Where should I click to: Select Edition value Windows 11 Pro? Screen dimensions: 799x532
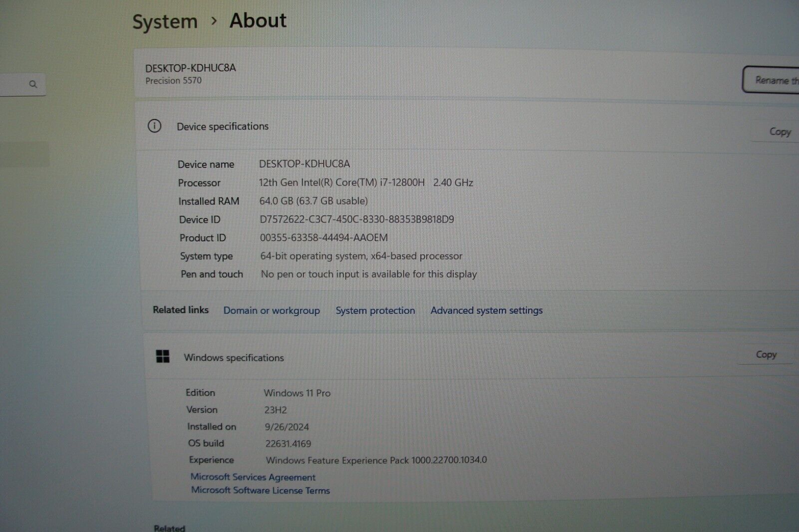[297, 393]
